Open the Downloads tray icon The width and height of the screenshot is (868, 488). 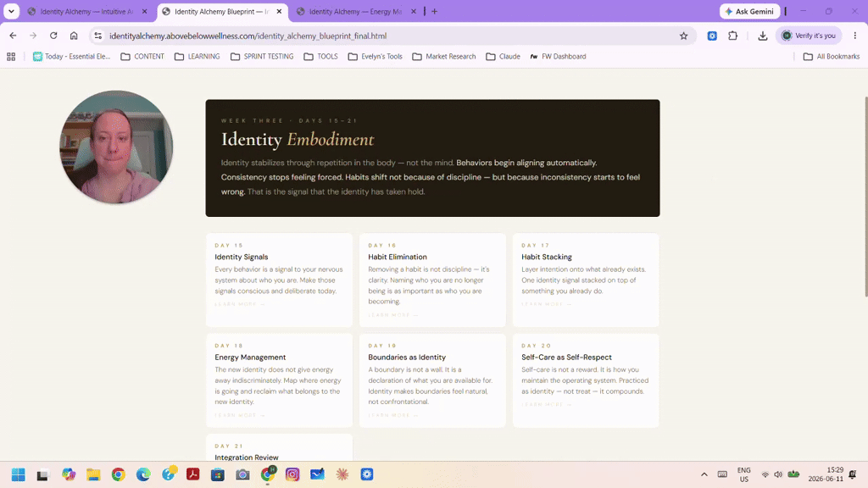763,36
